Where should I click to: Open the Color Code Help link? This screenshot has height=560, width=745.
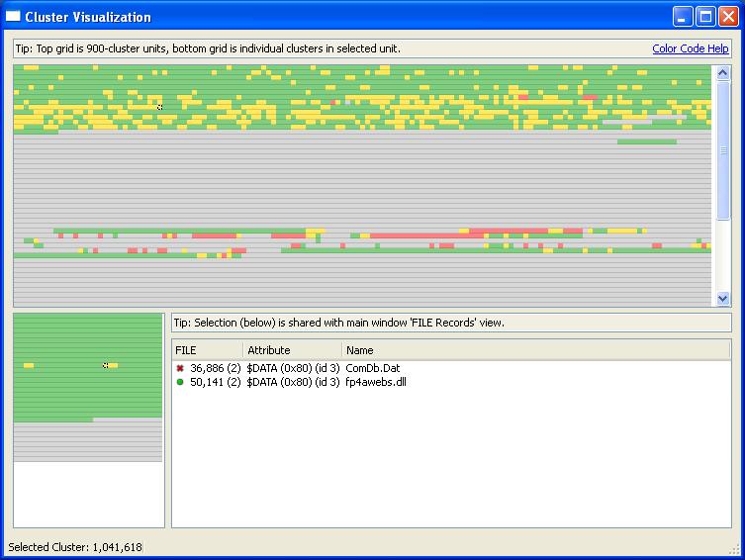690,48
